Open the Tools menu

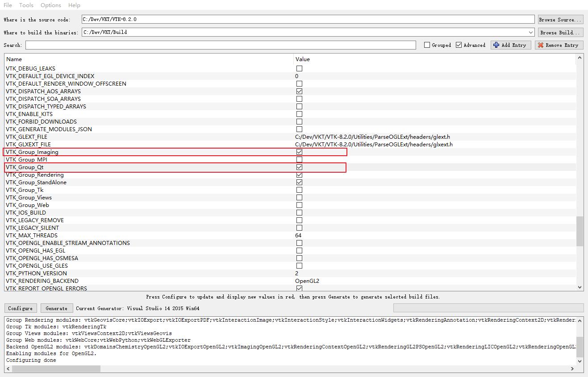(x=26, y=5)
